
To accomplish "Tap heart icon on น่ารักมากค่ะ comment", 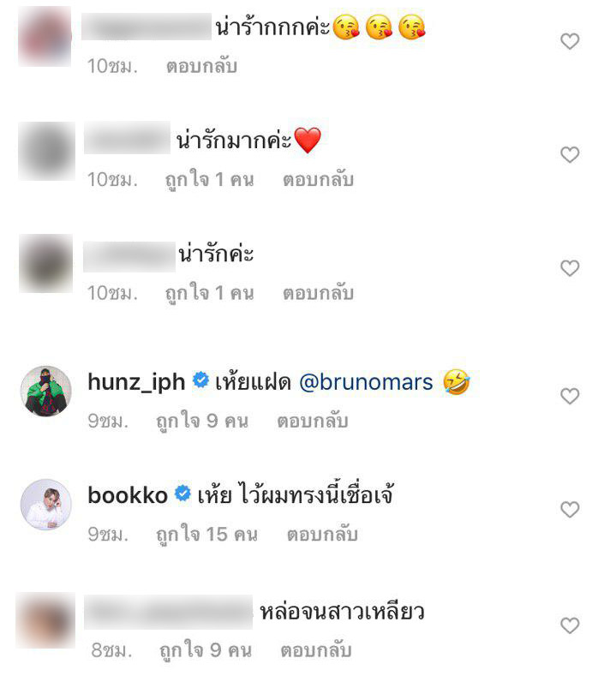I will click(570, 154).
